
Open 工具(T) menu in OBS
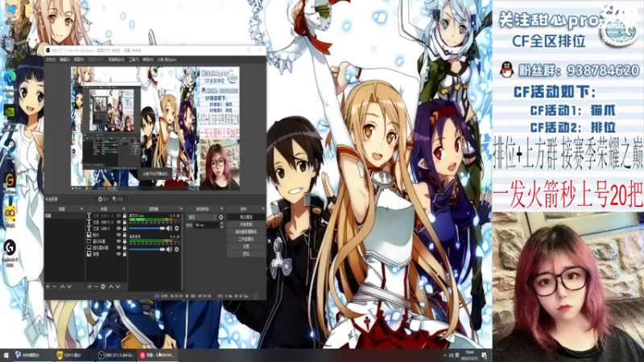(134, 60)
